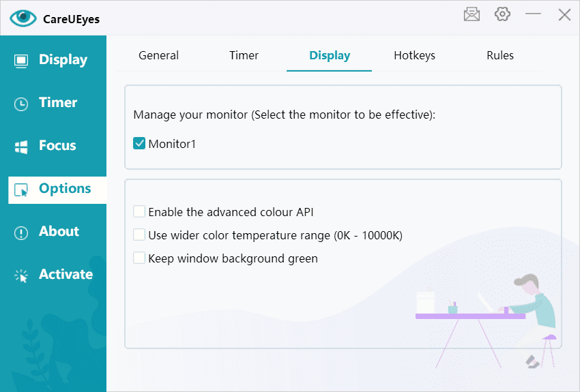
Task: Click the About exclamation icon in sidebar
Action: (21, 232)
